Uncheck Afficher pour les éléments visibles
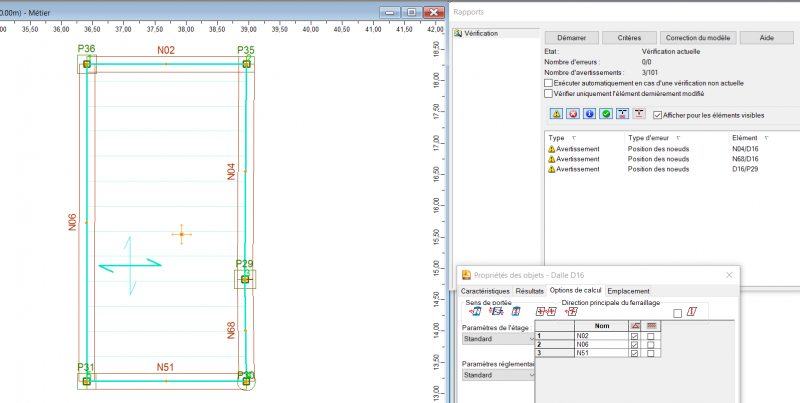The height and width of the screenshot is (403, 800). click(x=658, y=115)
